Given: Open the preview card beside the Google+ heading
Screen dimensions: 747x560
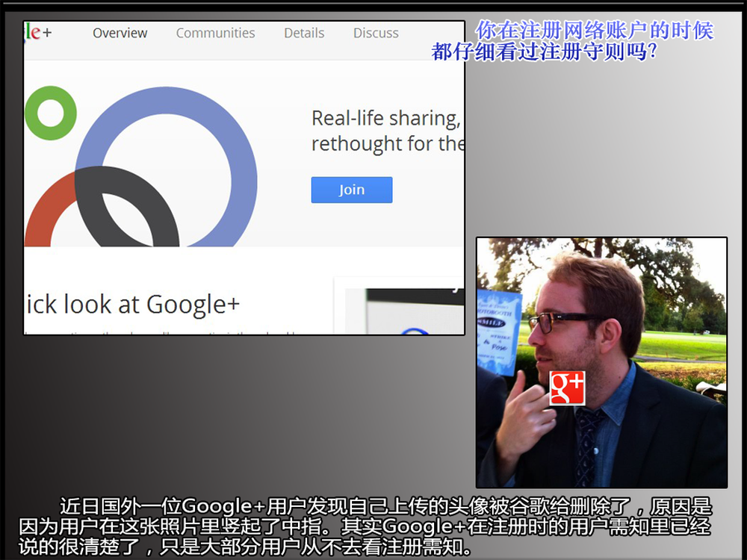Looking at the screenshot, I should 400,310.
